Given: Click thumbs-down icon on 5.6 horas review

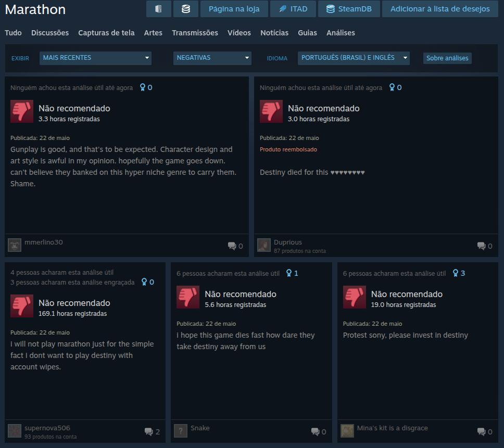Looking at the screenshot, I should (188, 297).
